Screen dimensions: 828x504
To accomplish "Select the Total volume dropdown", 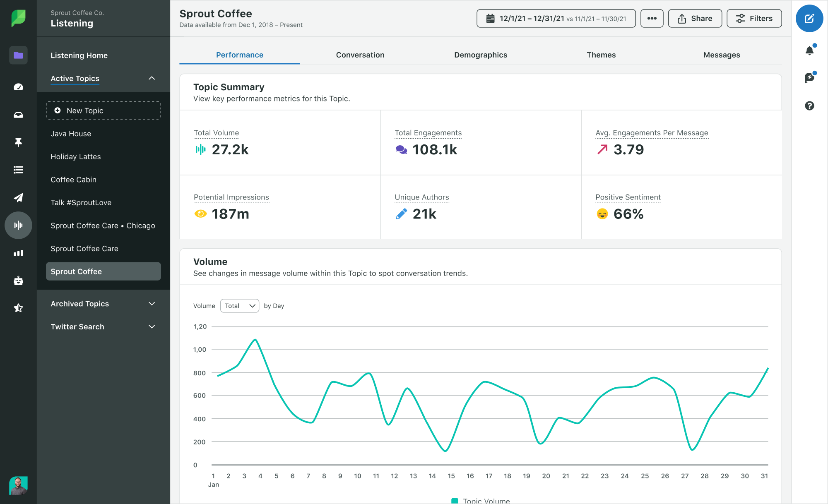I will [239, 305].
